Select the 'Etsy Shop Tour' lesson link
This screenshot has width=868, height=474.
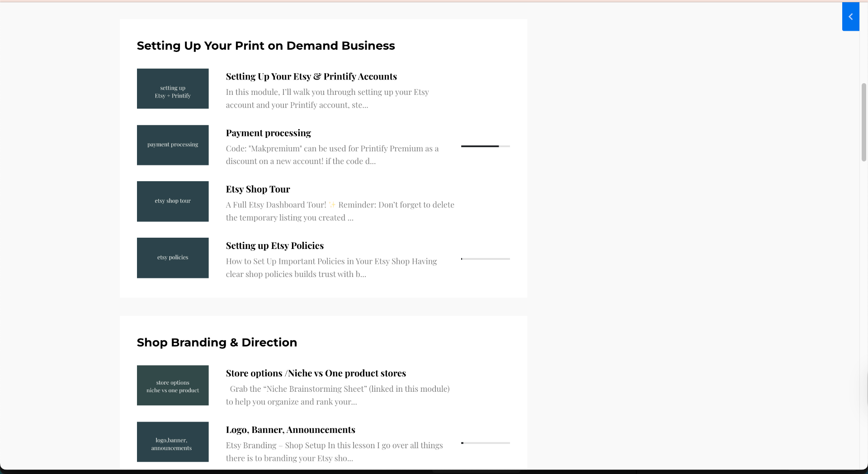pos(258,189)
